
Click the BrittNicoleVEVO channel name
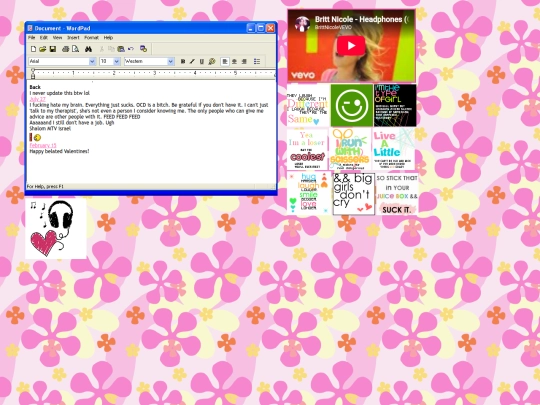[x=333, y=27]
